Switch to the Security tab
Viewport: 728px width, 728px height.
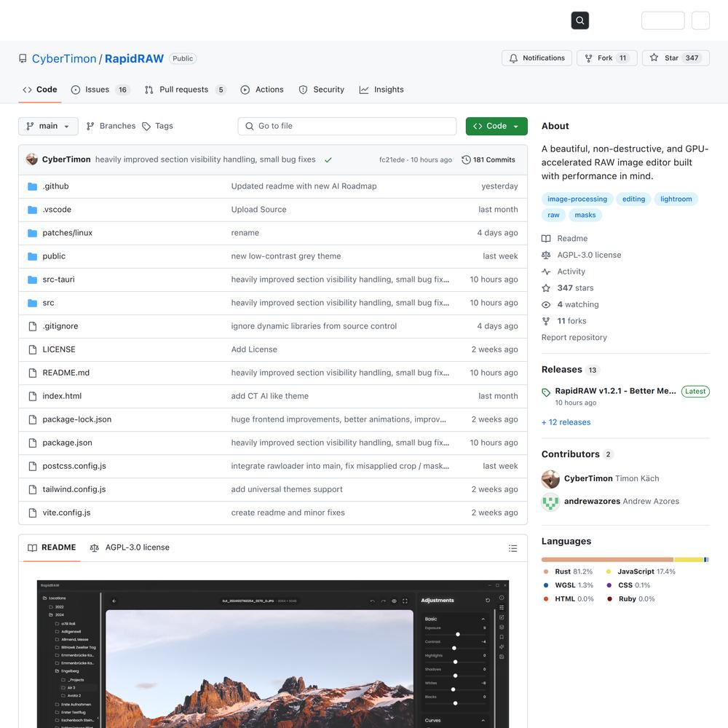click(321, 90)
